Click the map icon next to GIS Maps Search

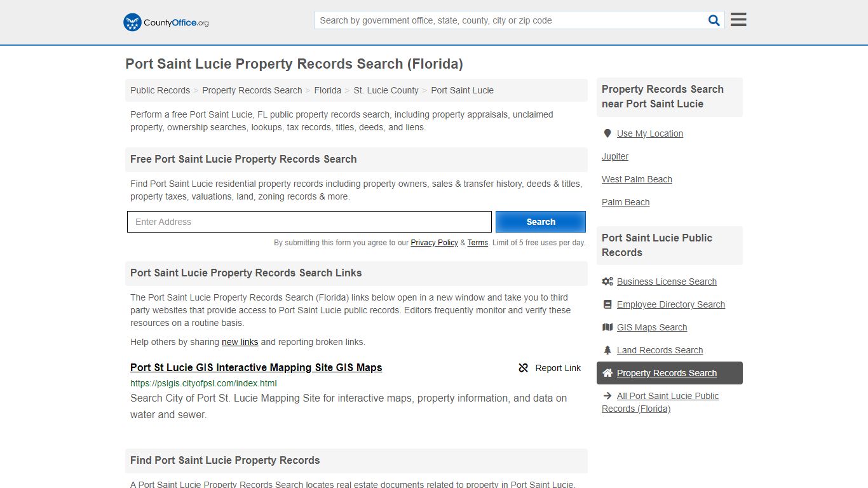coord(607,327)
